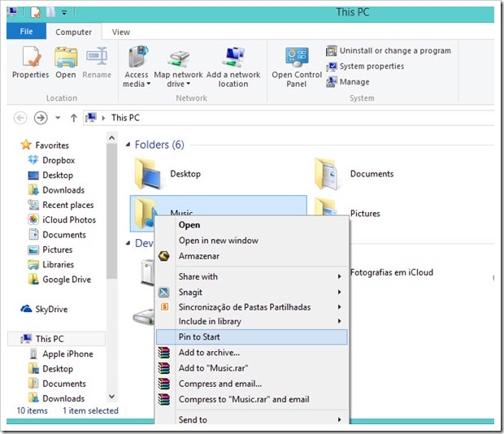
Task: Open Desktop under This PC tree
Action: [x=50, y=368]
